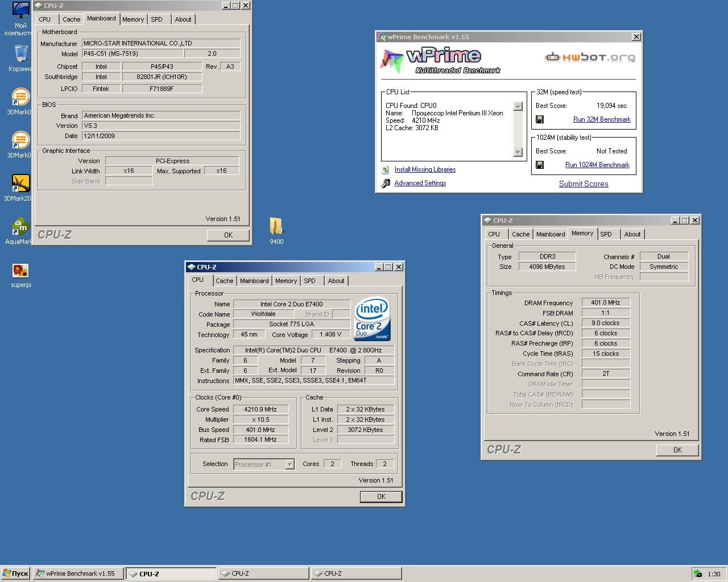
Task: Click About tab in Memory CPU-Z window
Action: (632, 234)
